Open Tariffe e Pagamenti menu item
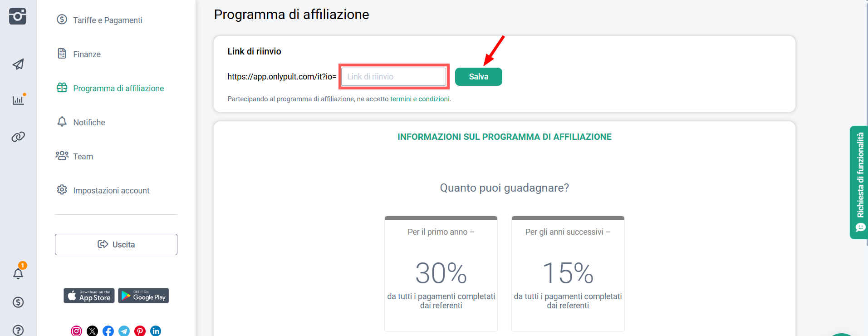 [x=108, y=20]
